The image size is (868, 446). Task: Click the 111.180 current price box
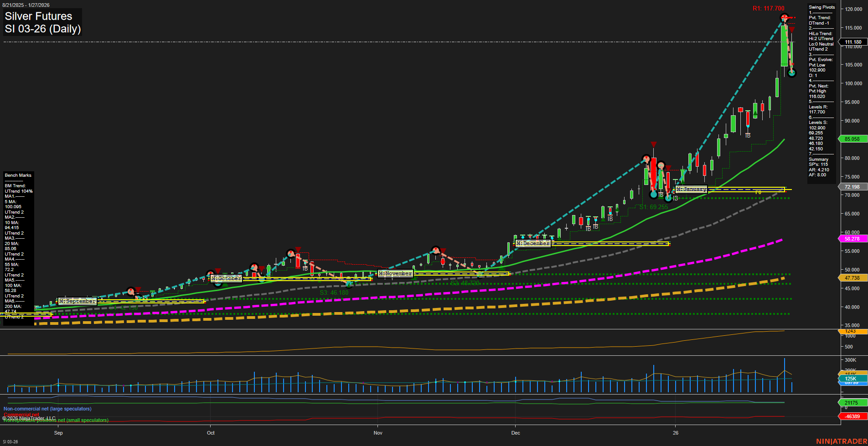[853, 41]
